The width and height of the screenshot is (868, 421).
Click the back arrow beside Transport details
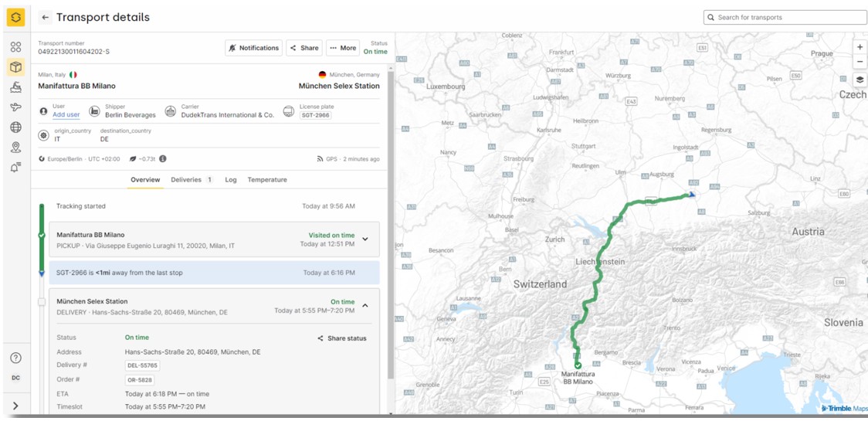click(x=46, y=17)
